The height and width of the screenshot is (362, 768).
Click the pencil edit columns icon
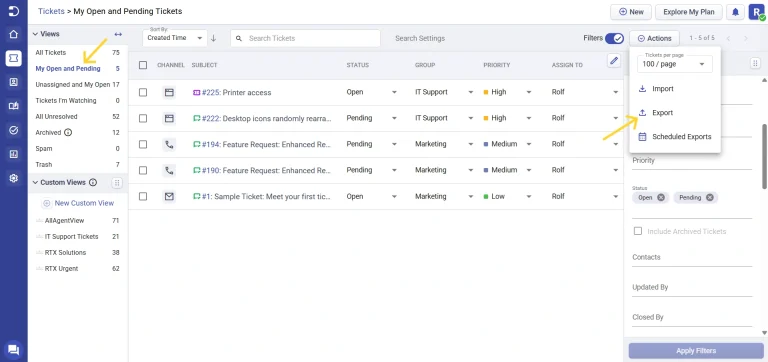click(x=614, y=60)
